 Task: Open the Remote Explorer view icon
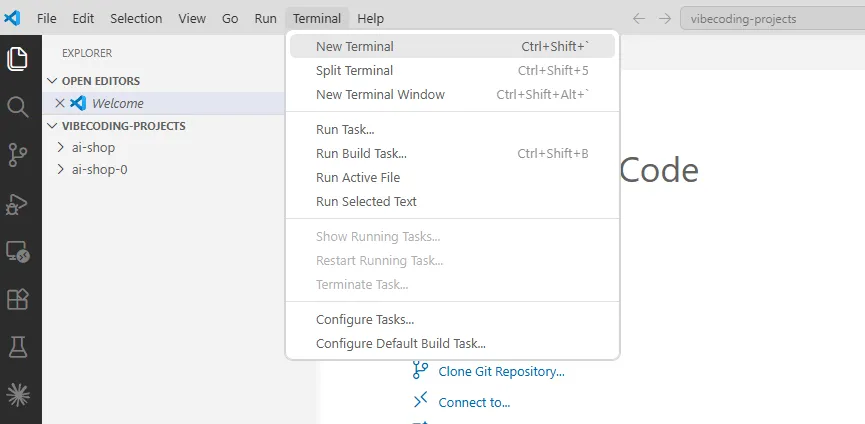click(x=18, y=251)
